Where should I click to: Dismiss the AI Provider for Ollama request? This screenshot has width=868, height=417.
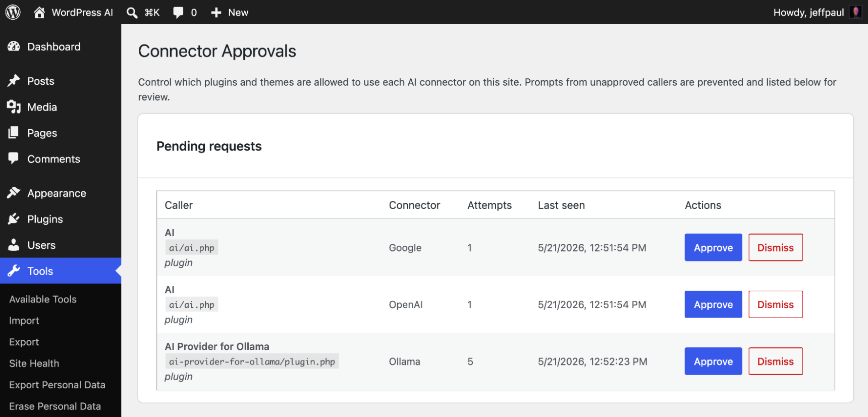(x=776, y=361)
